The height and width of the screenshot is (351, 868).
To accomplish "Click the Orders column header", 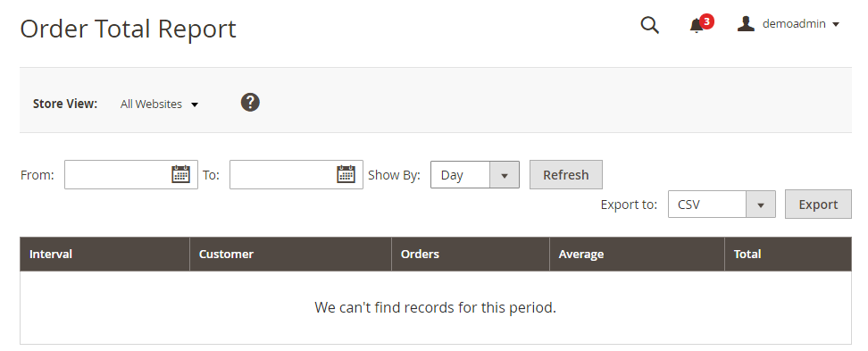I will click(471, 255).
